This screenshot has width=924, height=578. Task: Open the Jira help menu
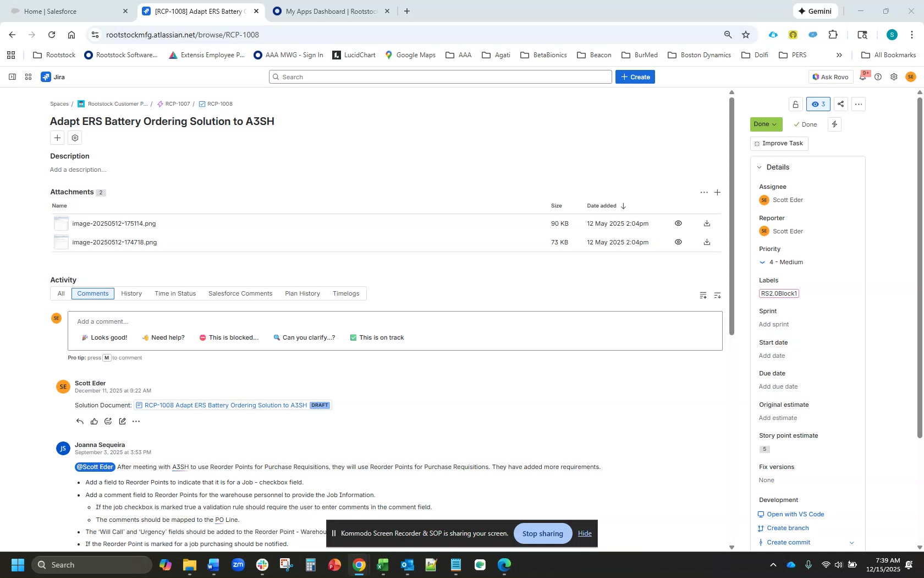coord(878,77)
